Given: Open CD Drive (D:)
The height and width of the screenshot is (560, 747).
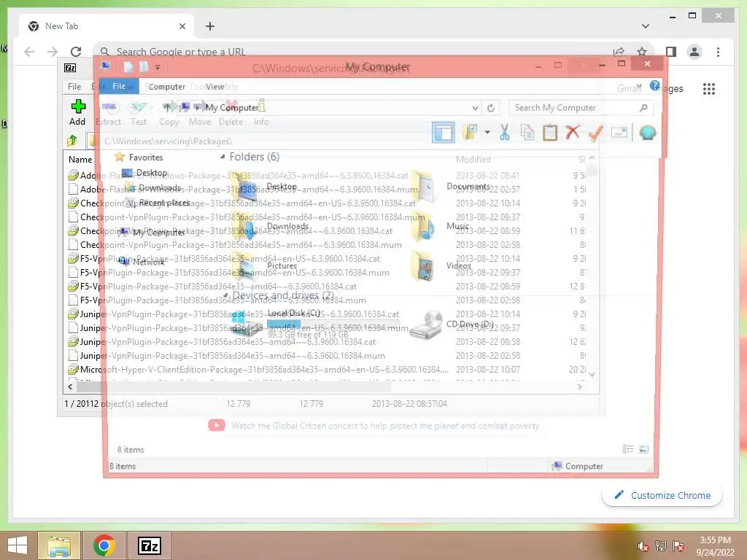Looking at the screenshot, I should (x=452, y=324).
